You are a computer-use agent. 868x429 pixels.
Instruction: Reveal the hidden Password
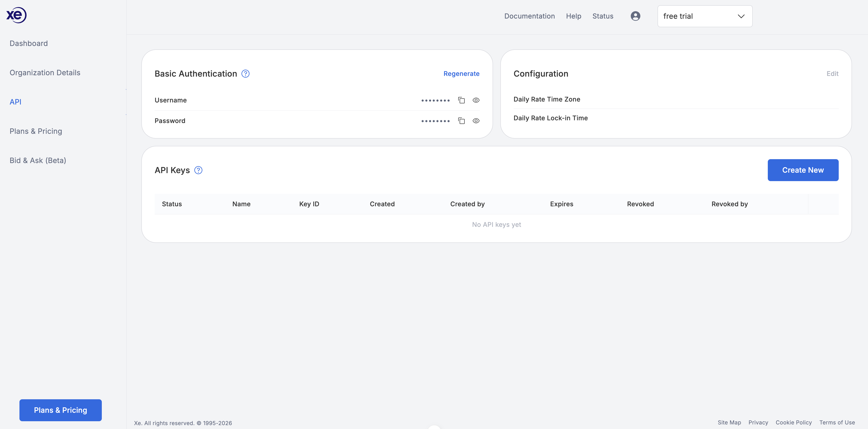click(476, 121)
